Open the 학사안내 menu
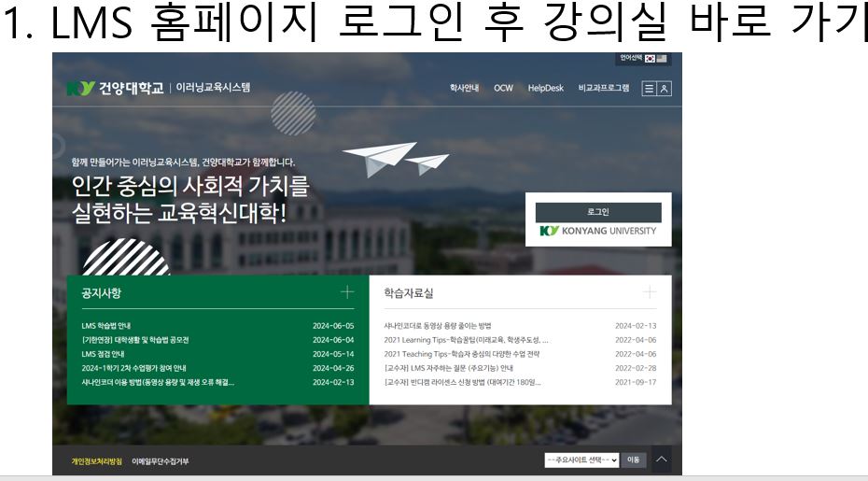868x481 pixels. tap(464, 89)
